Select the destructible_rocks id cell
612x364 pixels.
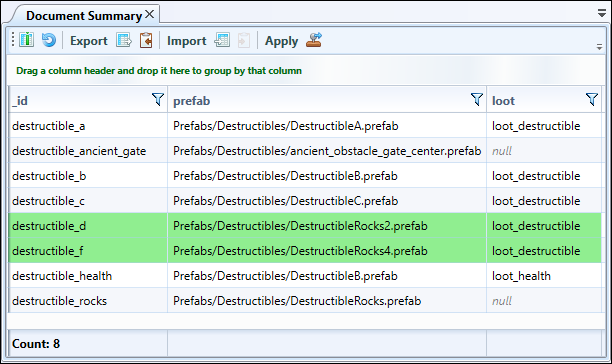pyautogui.click(x=88, y=300)
